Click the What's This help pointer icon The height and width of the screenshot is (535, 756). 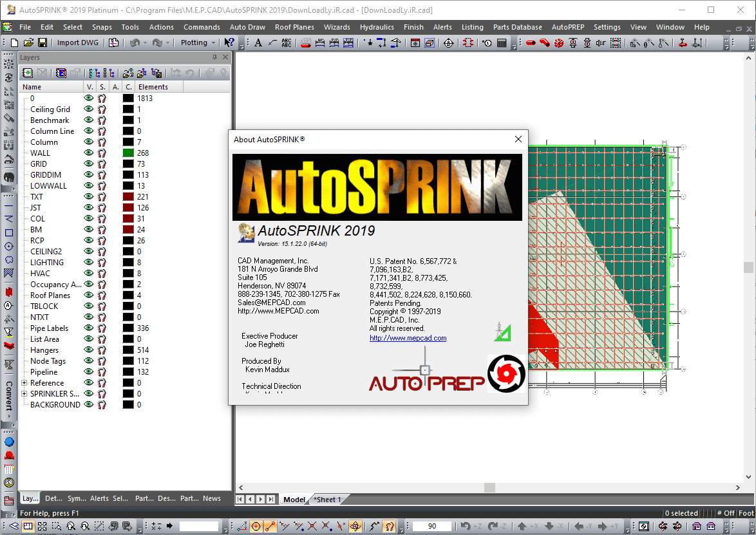[x=230, y=43]
